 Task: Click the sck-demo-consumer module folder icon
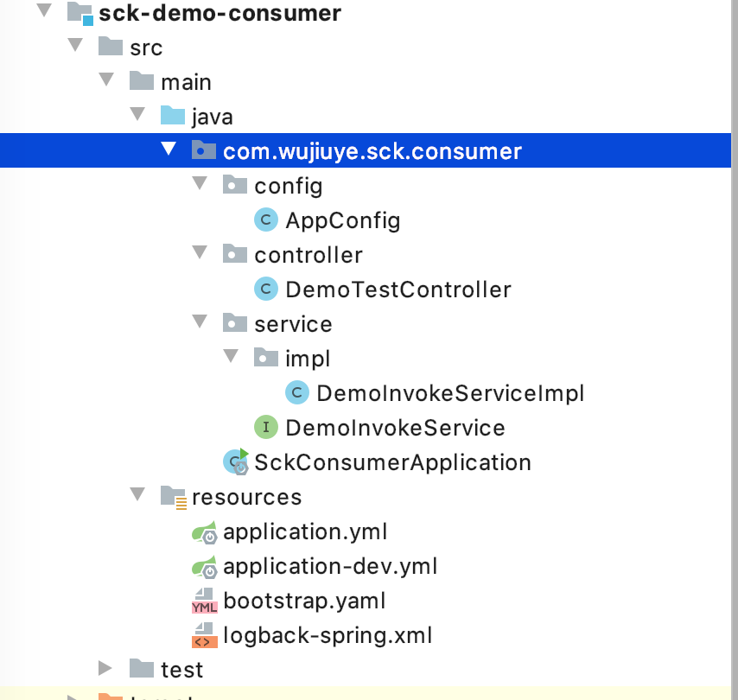coord(80,13)
